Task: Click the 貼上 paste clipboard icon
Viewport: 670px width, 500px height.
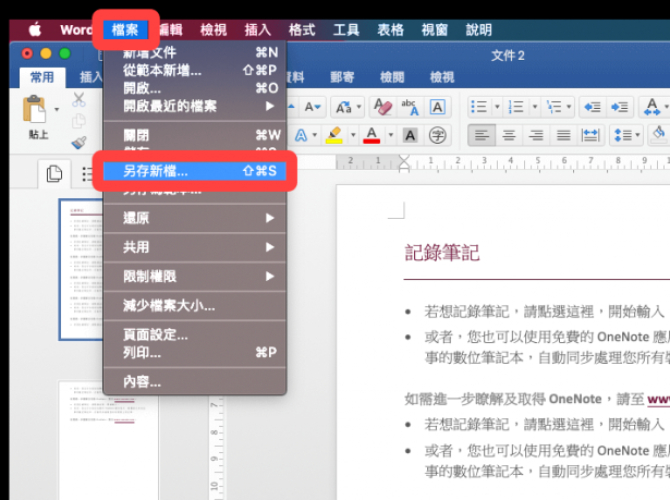Action: (34, 109)
